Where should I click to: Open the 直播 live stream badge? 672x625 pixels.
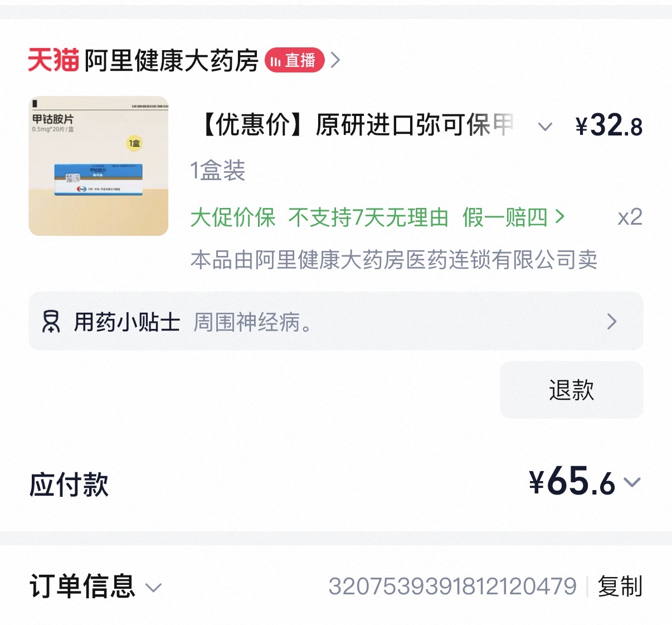coord(294,60)
